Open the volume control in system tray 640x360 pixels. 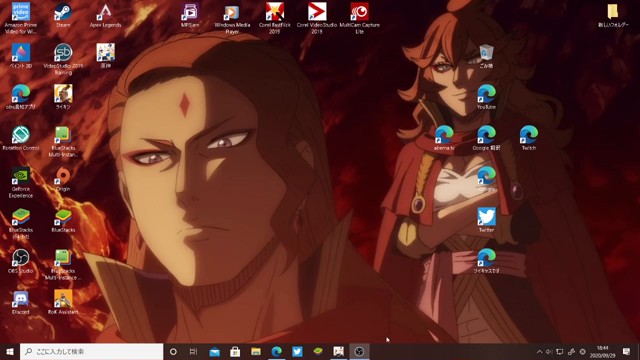(549, 351)
